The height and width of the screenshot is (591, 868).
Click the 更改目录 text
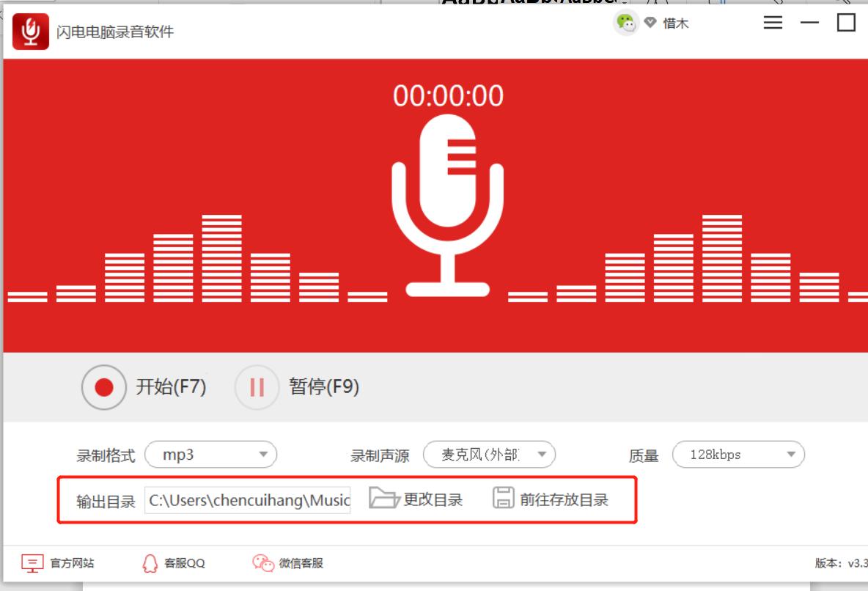(433, 499)
